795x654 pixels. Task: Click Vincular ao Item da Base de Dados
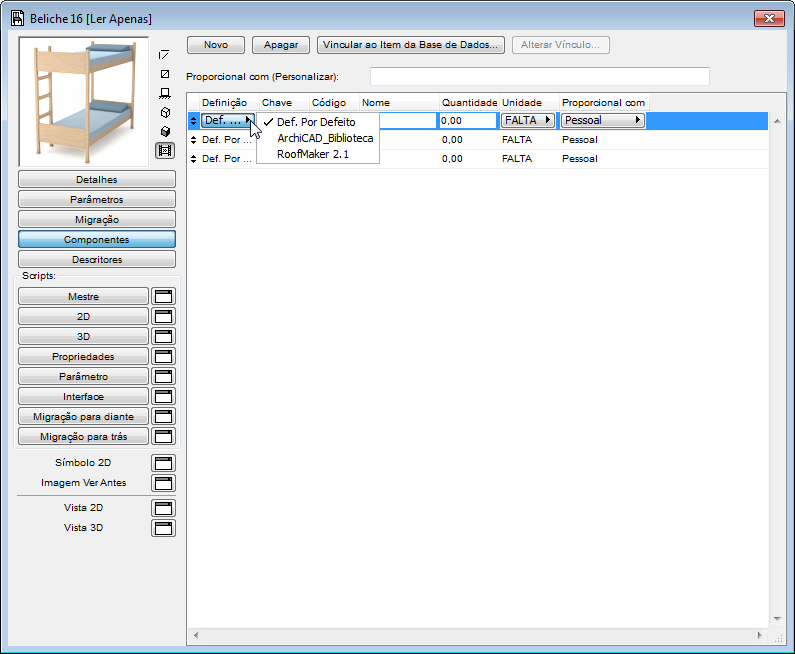click(x=411, y=45)
